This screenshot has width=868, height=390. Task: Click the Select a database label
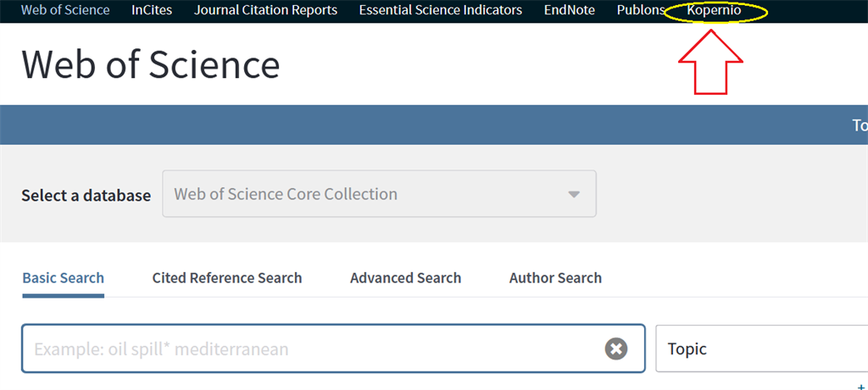[x=86, y=195]
